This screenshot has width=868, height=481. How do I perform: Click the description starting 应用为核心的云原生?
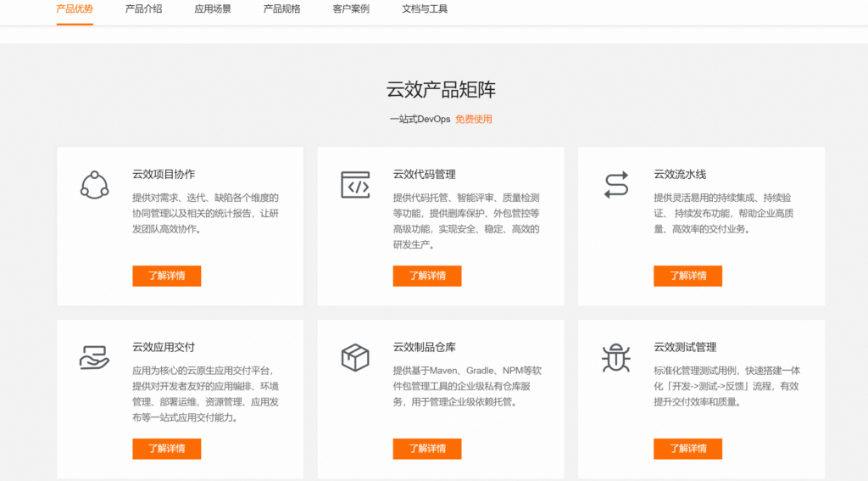point(205,394)
